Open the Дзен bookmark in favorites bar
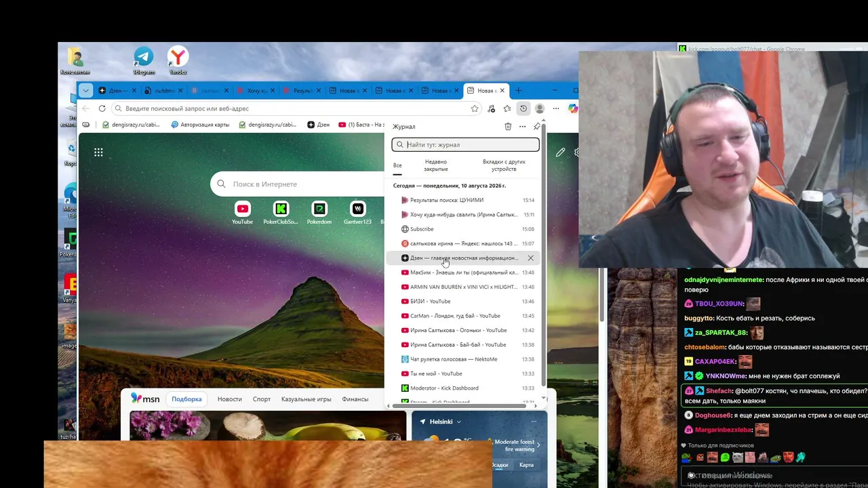The width and height of the screenshot is (868, 488). [x=319, y=125]
